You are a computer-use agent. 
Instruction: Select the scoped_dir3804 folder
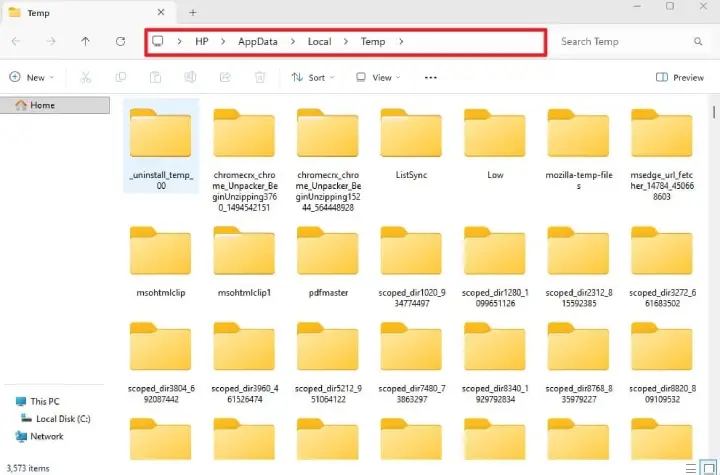tap(161, 363)
